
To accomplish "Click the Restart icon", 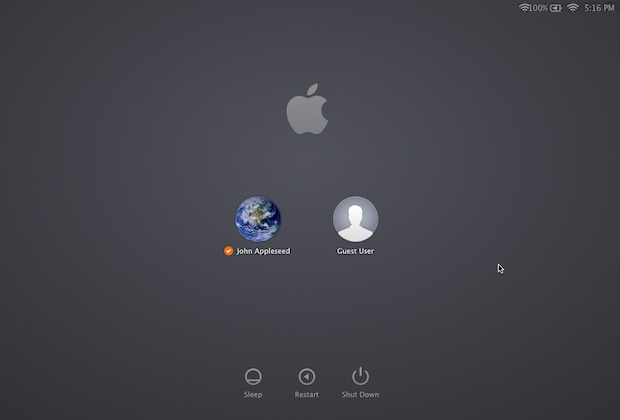I will click(307, 376).
